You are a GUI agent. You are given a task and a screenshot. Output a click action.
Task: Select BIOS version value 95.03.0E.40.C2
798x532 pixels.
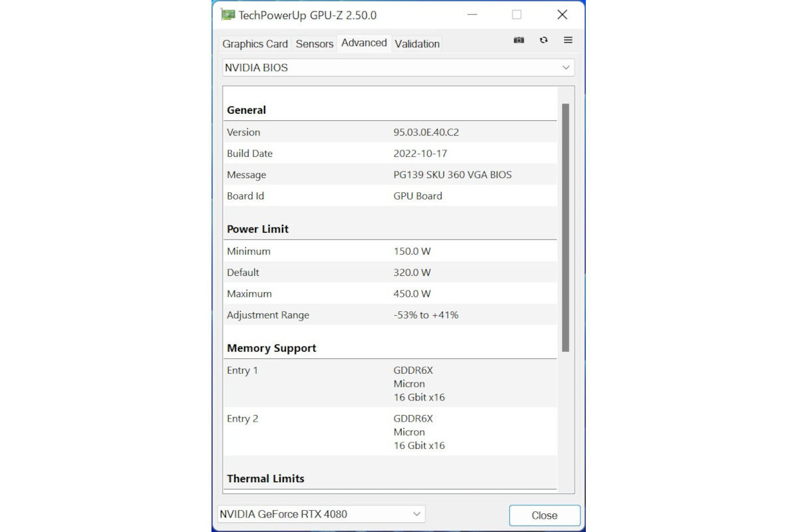pos(426,132)
